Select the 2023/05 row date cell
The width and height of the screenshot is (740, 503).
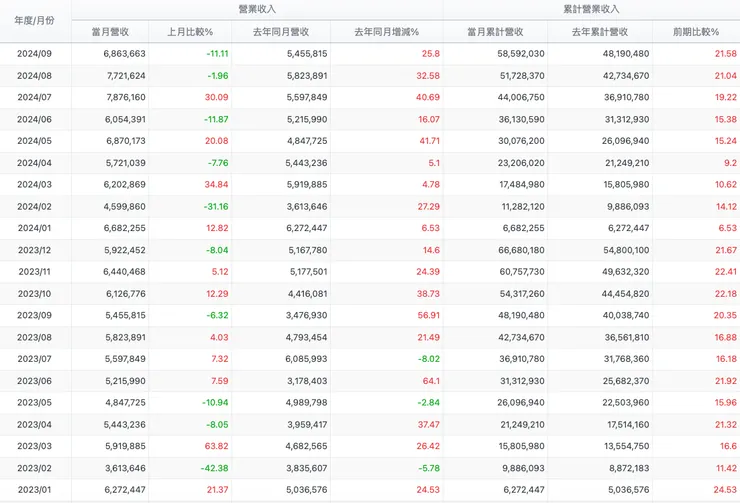coord(34,402)
